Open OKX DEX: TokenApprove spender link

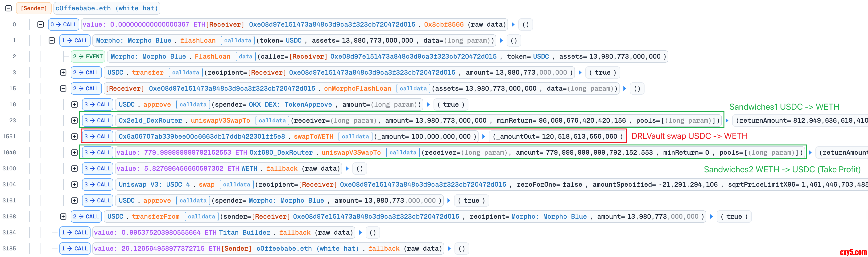290,105
